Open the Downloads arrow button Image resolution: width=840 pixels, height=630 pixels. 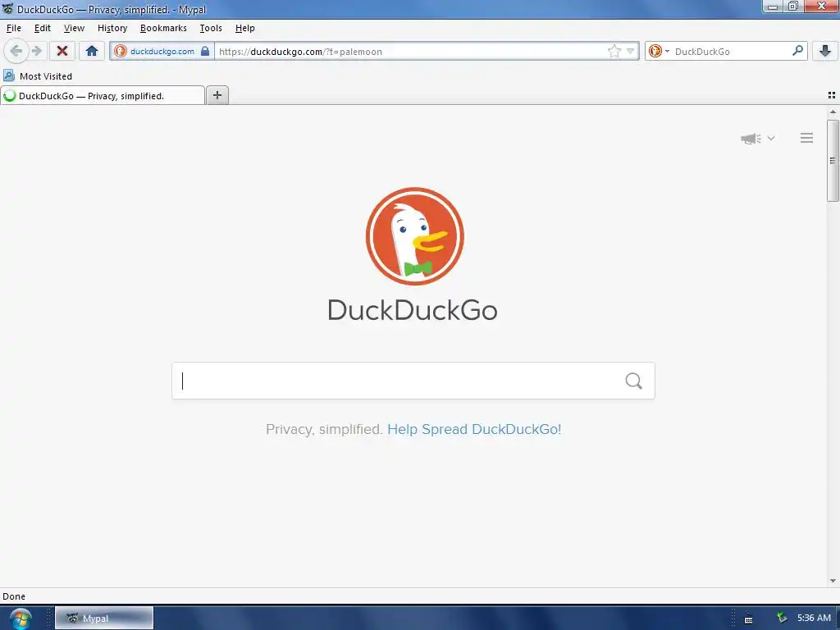(825, 52)
